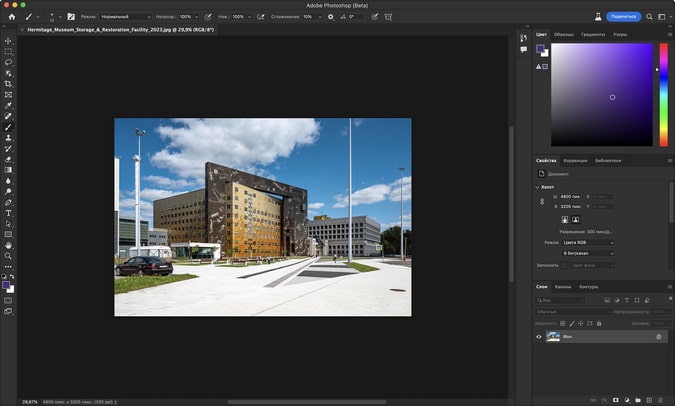Switch to the Коррекция tab
This screenshot has width=675, height=406.
tap(575, 161)
